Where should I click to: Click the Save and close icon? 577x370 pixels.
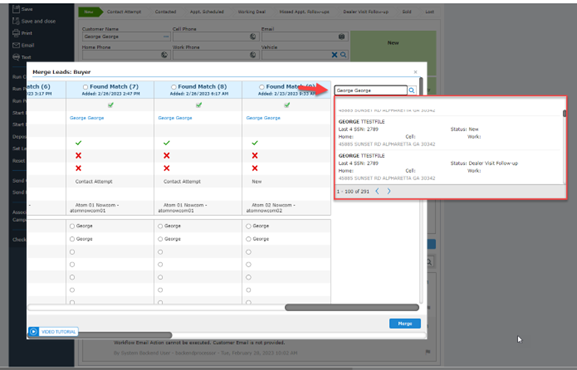click(16, 21)
